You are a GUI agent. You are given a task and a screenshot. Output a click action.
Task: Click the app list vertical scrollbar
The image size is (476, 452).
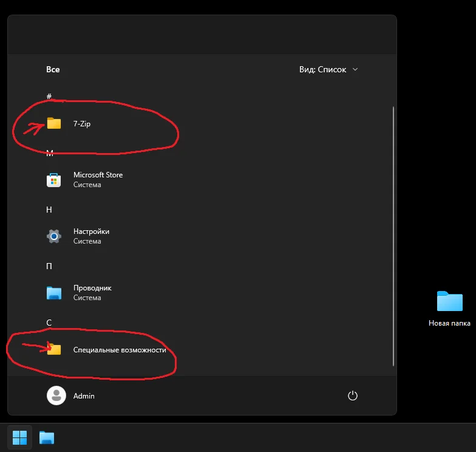393,236
